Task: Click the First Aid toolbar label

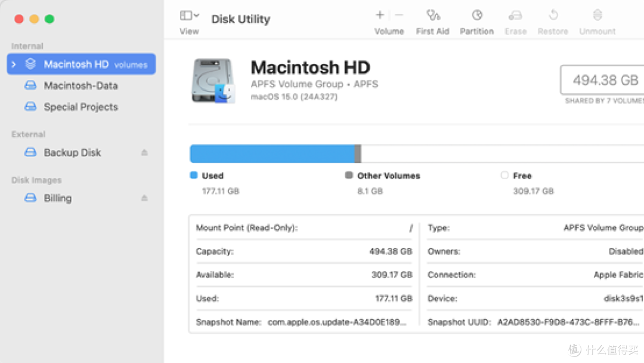Action: (x=432, y=31)
